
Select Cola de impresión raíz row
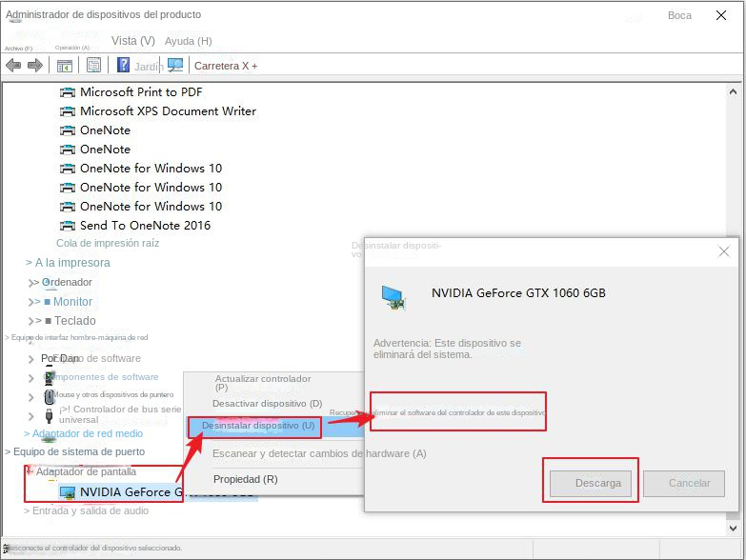108,244
